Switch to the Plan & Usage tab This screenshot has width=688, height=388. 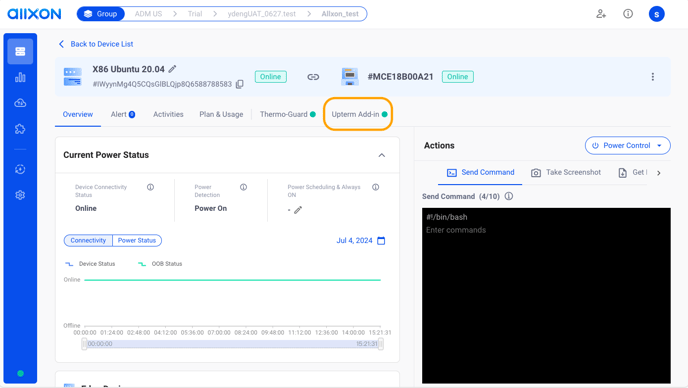tap(221, 115)
